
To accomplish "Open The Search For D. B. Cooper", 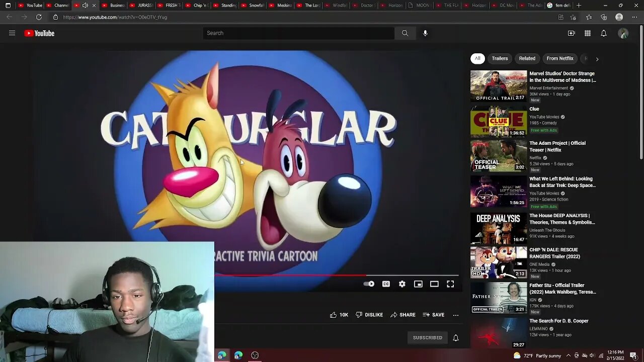I will (x=559, y=321).
